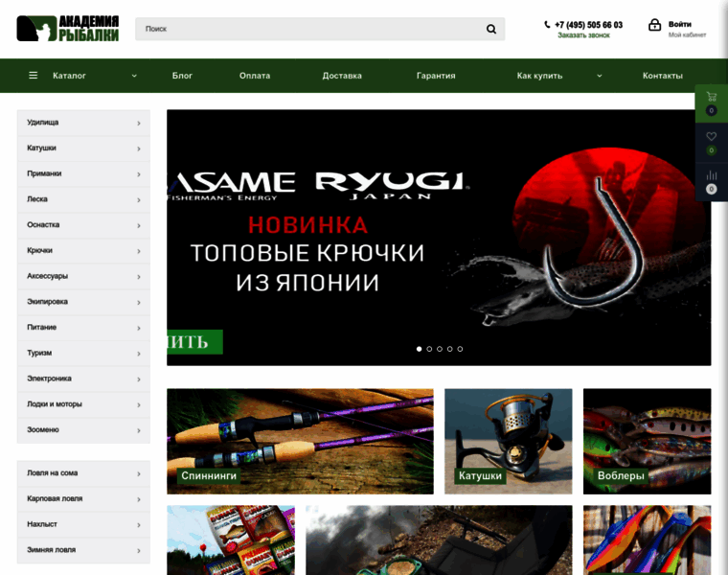The image size is (728, 575).
Task: Open the colorful soft lures tile
Action: (648, 540)
